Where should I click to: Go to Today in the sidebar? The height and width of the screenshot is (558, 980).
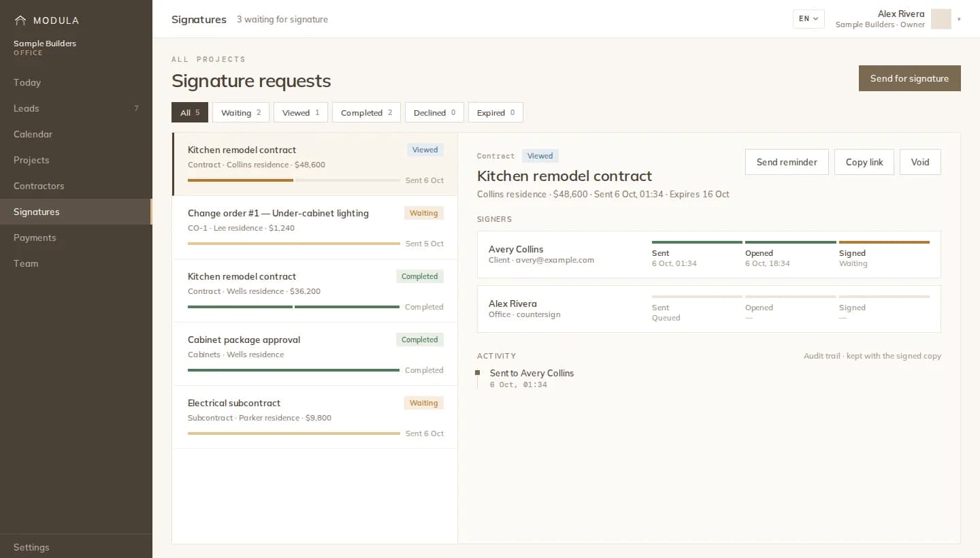pyautogui.click(x=76, y=82)
